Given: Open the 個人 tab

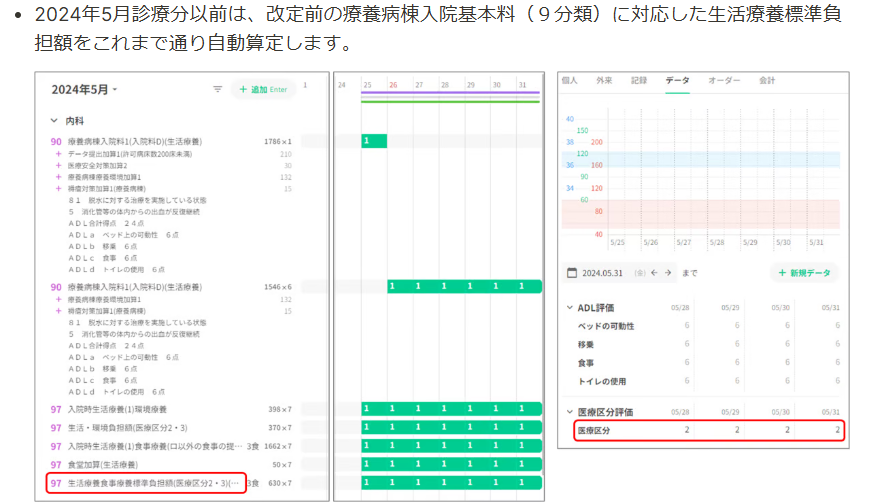Looking at the screenshot, I should pyautogui.click(x=569, y=81).
